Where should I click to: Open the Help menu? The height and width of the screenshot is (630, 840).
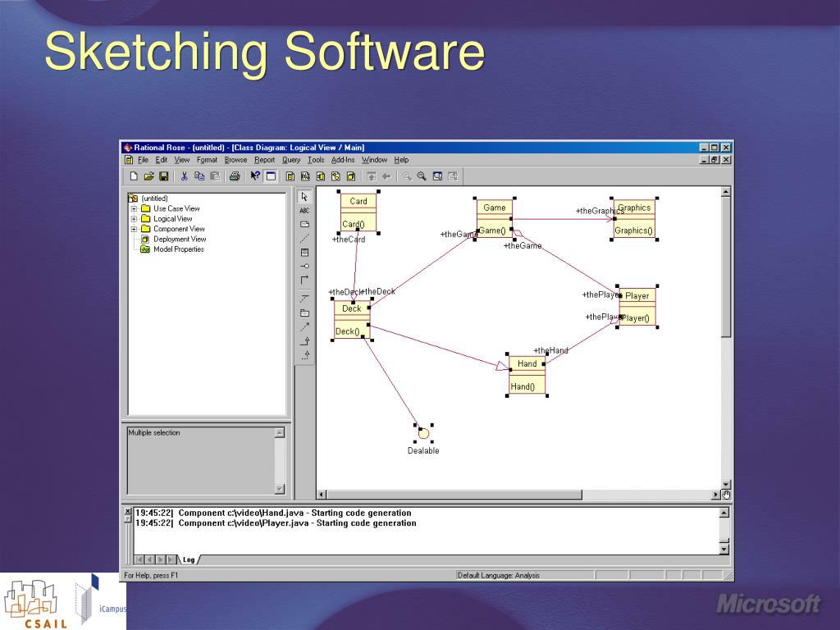click(x=401, y=160)
